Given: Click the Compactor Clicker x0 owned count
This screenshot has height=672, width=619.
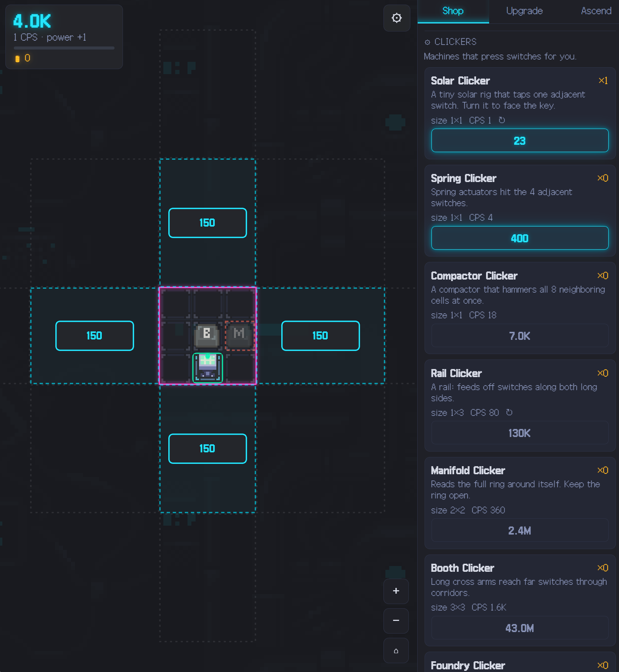Looking at the screenshot, I should coord(602,276).
